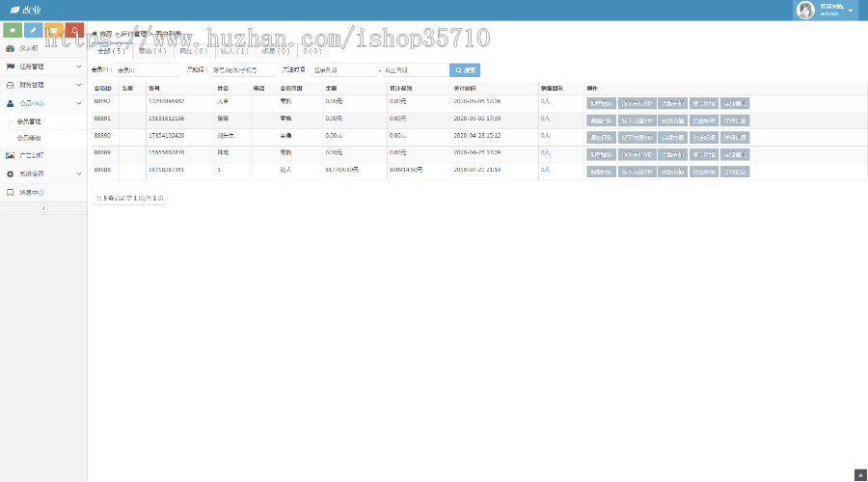
Task: Open the admin account dropdown arrow
Action: coord(851,11)
